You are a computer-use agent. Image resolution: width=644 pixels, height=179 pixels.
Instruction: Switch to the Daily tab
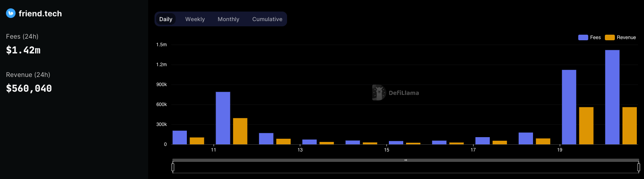[x=166, y=19]
